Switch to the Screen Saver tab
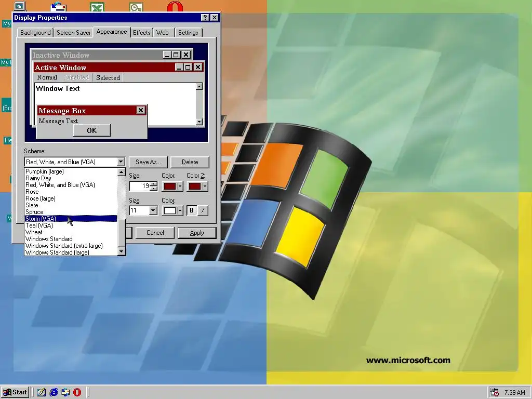The height and width of the screenshot is (399, 532). 73,33
